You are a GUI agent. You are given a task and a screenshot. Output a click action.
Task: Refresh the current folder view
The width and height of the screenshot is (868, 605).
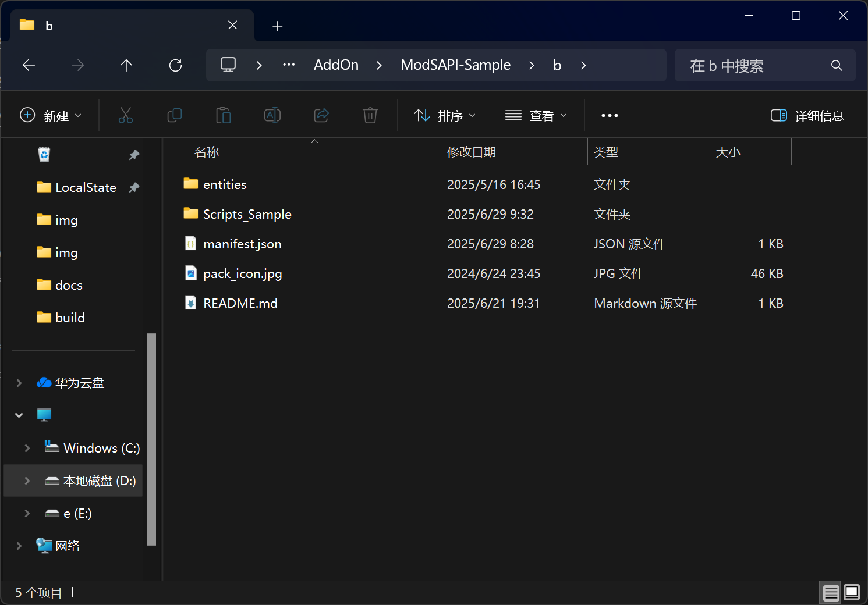175,65
